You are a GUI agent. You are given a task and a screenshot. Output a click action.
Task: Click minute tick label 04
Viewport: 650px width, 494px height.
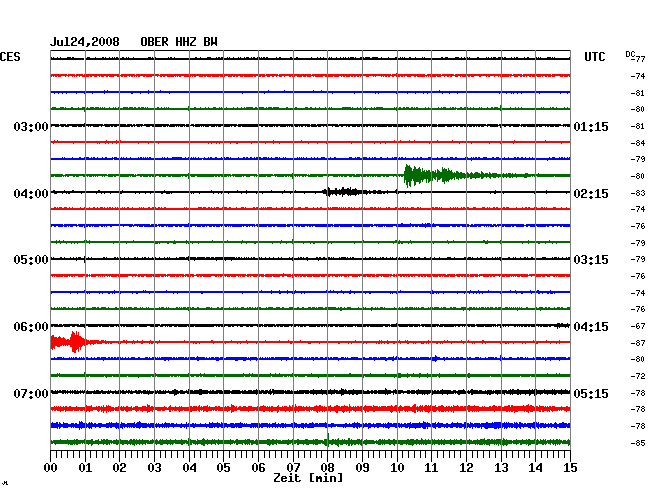pyautogui.click(x=189, y=467)
